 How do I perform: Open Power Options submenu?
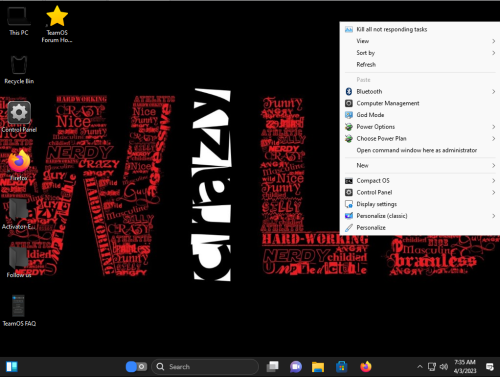pyautogui.click(x=420, y=127)
